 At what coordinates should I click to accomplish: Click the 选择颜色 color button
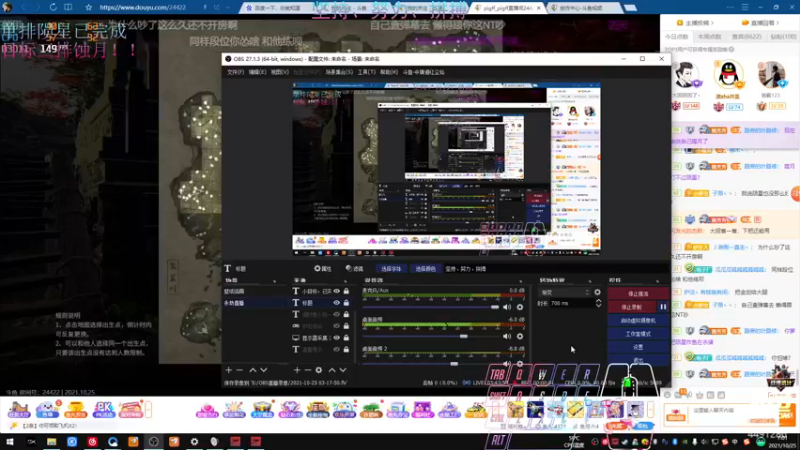point(426,269)
